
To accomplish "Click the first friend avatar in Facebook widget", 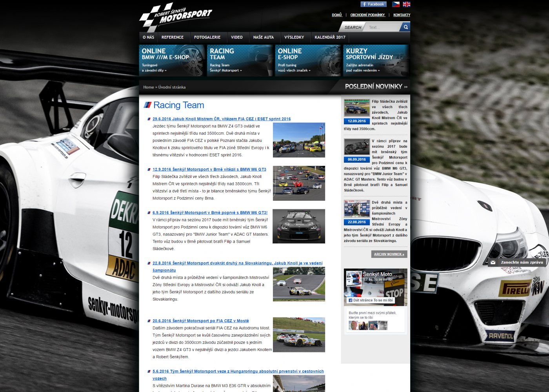I will [x=353, y=325].
